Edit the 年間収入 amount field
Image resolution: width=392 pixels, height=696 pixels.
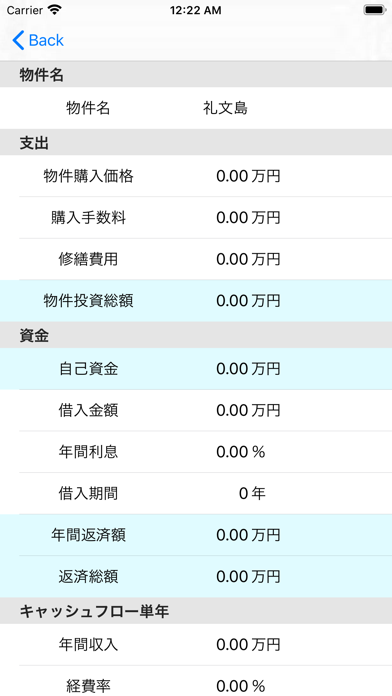click(x=248, y=645)
